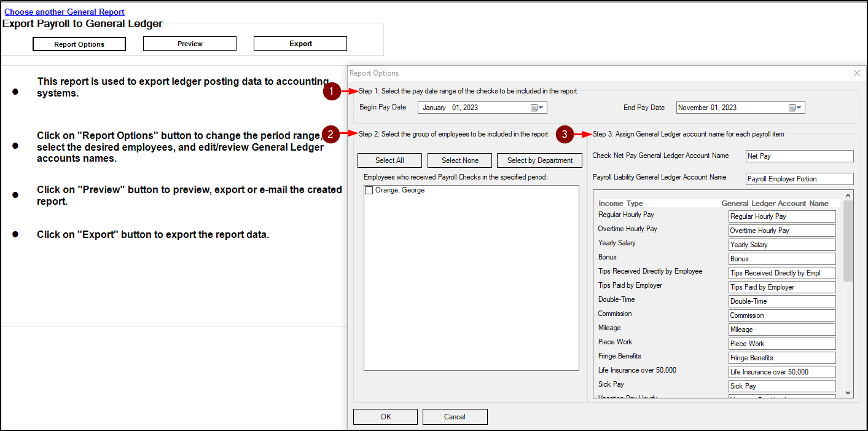The width and height of the screenshot is (868, 431).
Task: Check the Orange, George employee checkbox
Action: 369,191
